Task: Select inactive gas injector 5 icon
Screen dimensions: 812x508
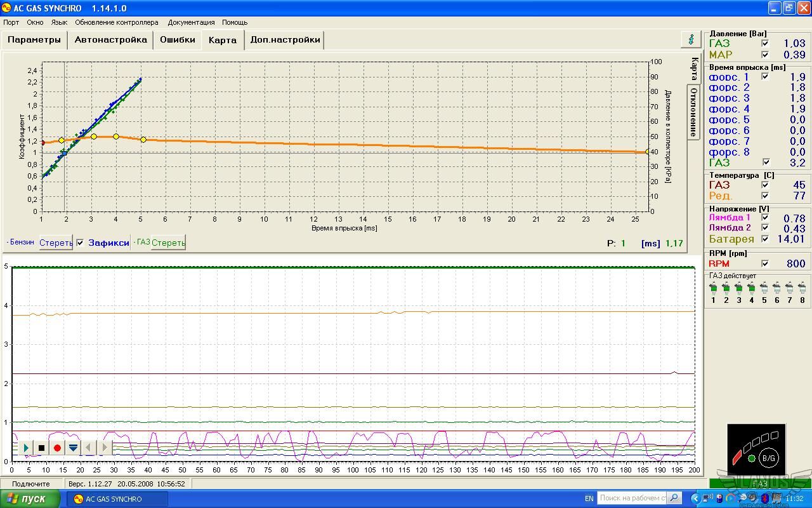Action: click(x=764, y=288)
